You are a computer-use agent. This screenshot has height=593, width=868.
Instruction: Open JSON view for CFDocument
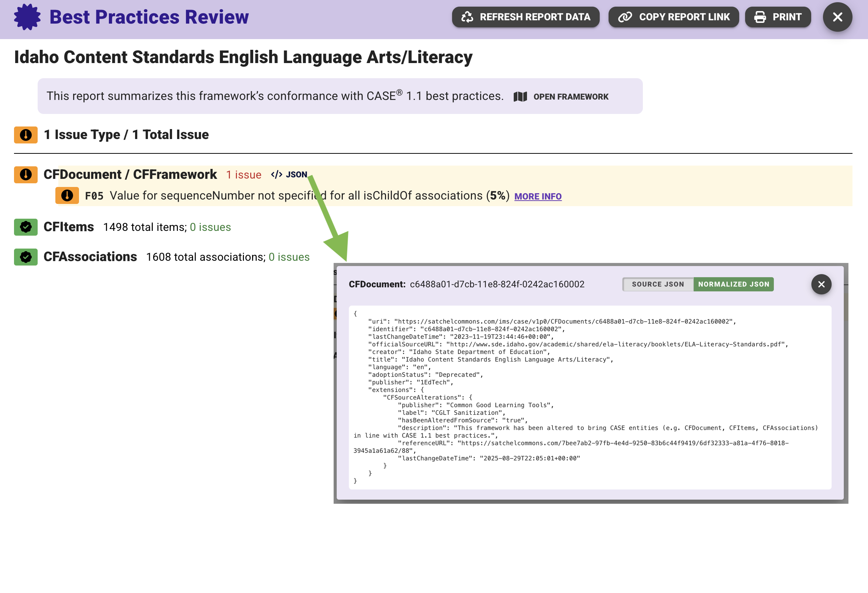[289, 175]
